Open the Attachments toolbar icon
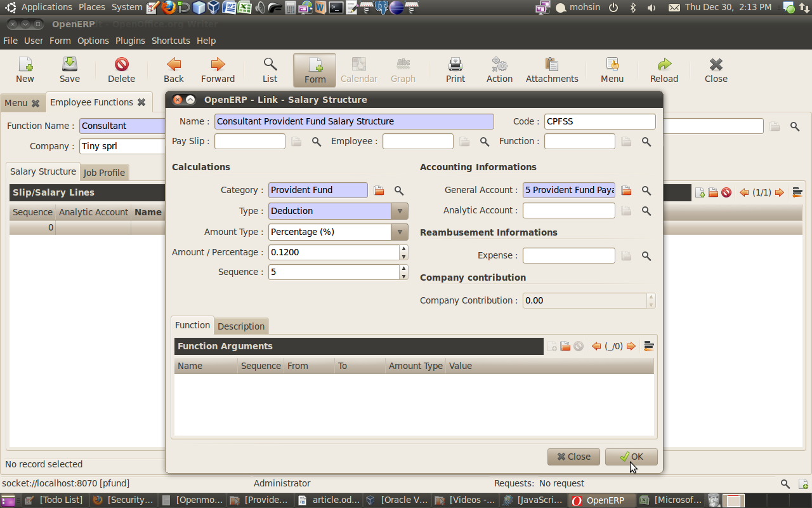The width and height of the screenshot is (812, 508). (x=552, y=70)
